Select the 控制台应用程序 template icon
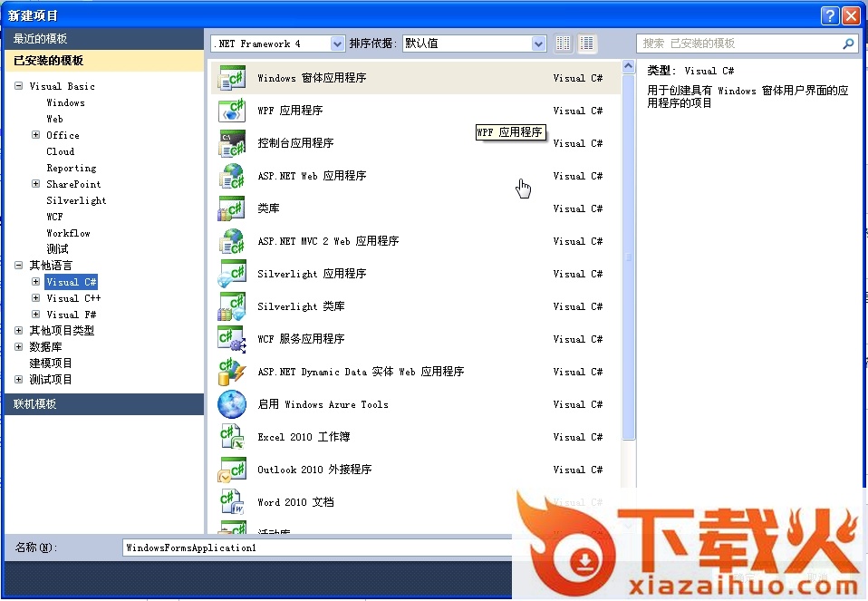The height and width of the screenshot is (601, 868). tap(231, 143)
